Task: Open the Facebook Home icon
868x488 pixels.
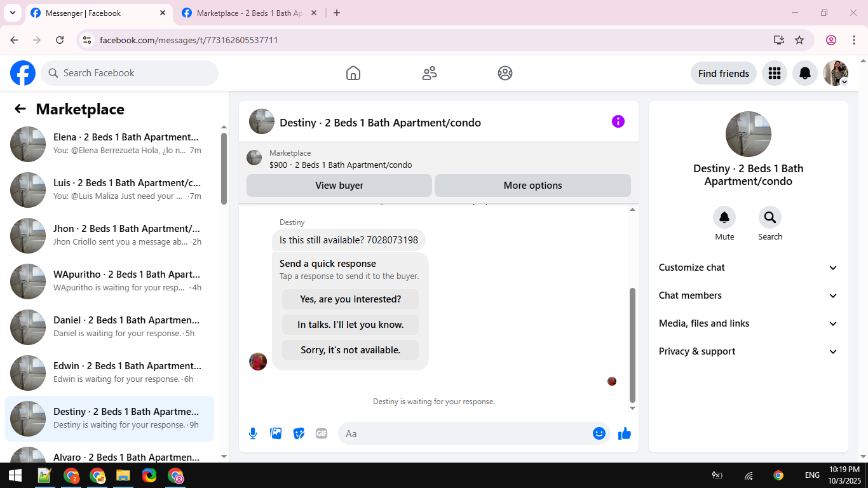Action: (353, 73)
